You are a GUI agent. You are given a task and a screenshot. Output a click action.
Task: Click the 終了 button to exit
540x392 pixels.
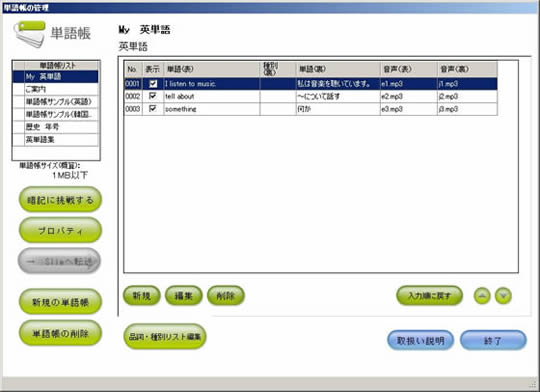(x=493, y=340)
